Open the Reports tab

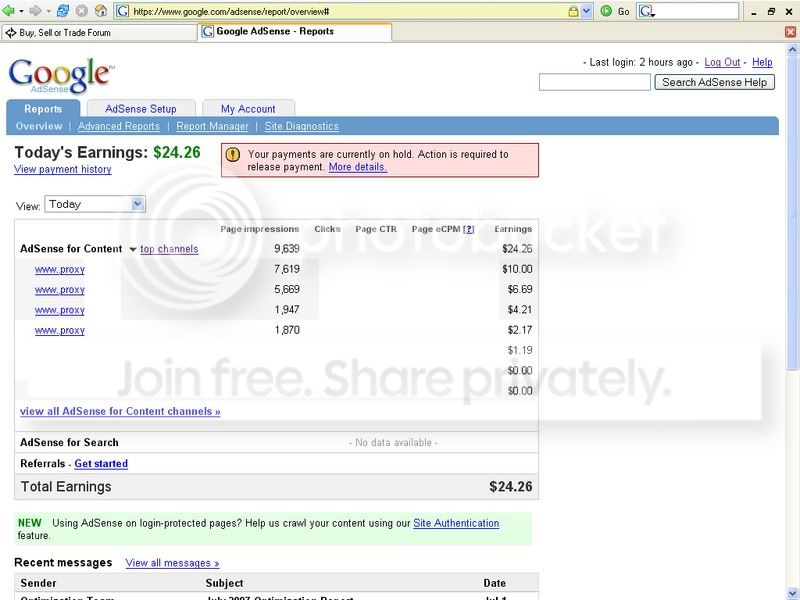43,109
